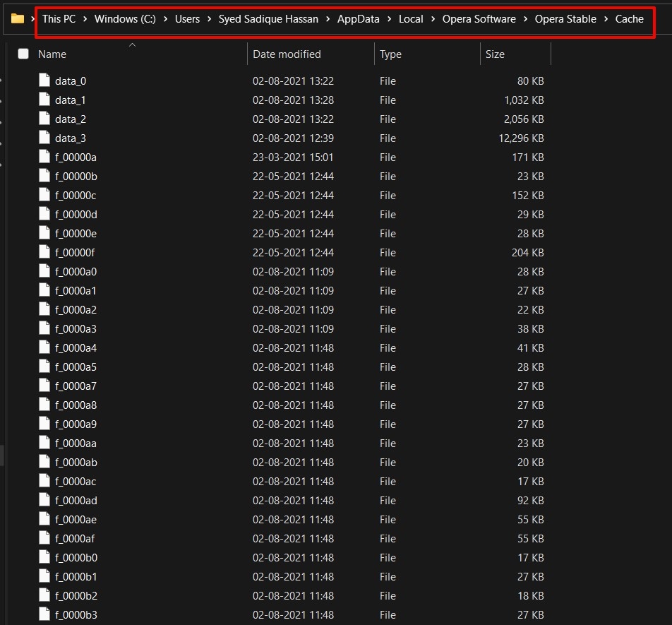Viewport: 672px width, 625px height.
Task: Sort files by Size column
Action: [495, 54]
